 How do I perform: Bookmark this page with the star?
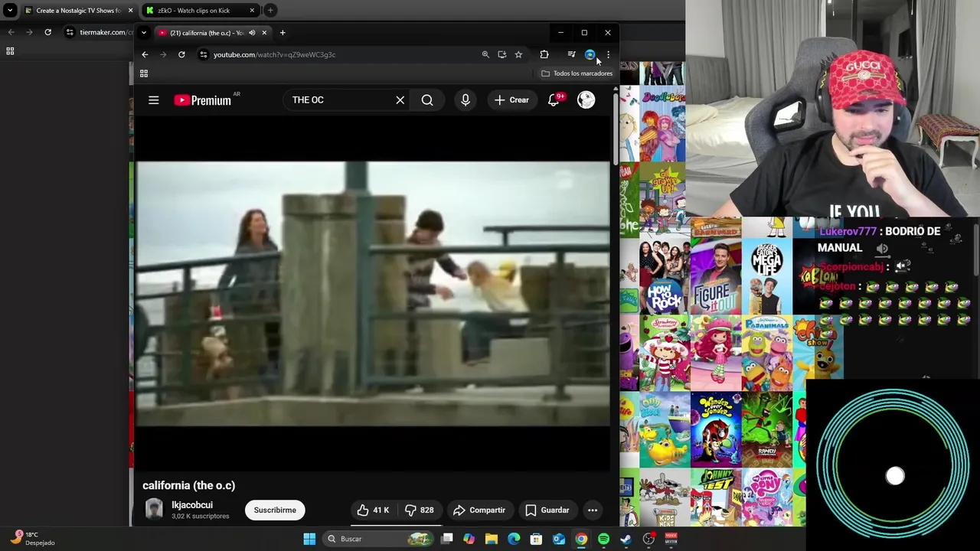[x=518, y=54]
